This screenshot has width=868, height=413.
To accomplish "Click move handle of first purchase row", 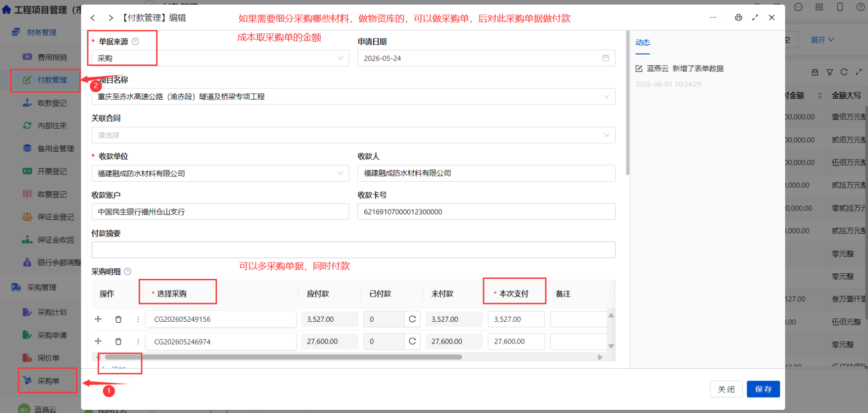I will (98, 319).
